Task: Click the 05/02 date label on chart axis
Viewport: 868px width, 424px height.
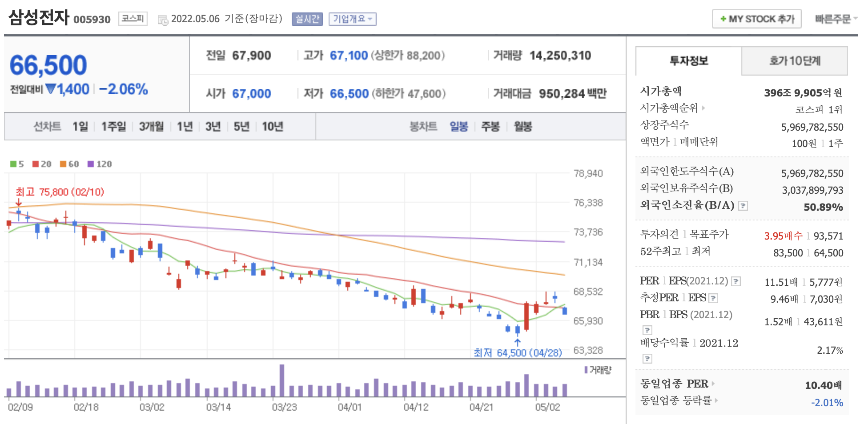Action: click(547, 407)
